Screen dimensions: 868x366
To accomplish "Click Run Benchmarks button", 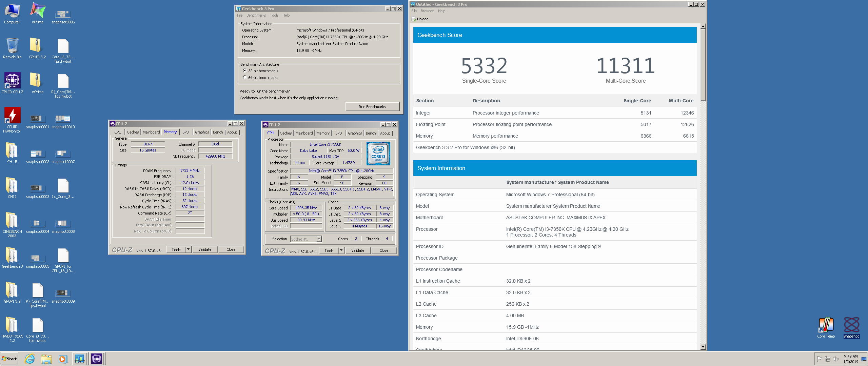I will click(x=372, y=107).
